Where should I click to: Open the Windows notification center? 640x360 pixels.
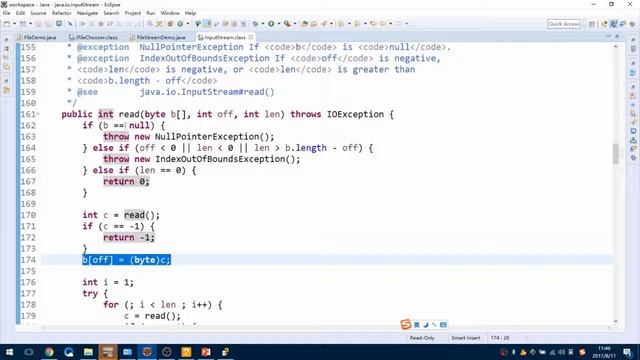point(628,352)
